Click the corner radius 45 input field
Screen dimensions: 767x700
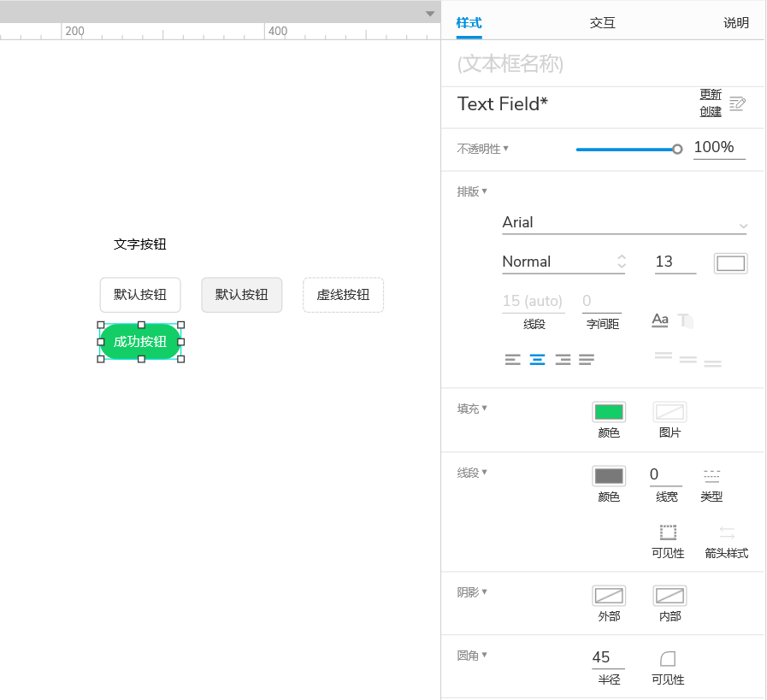click(606, 657)
